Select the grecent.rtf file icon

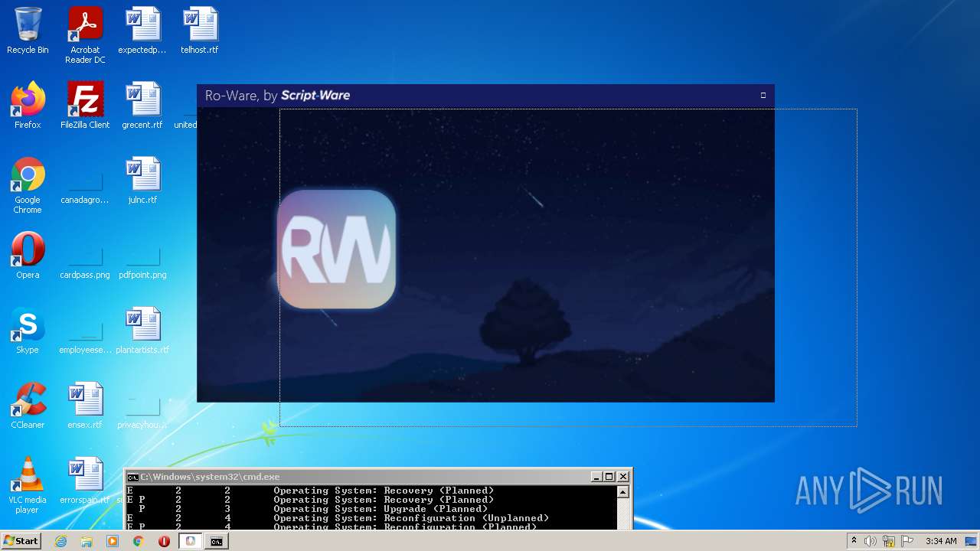tap(142, 106)
